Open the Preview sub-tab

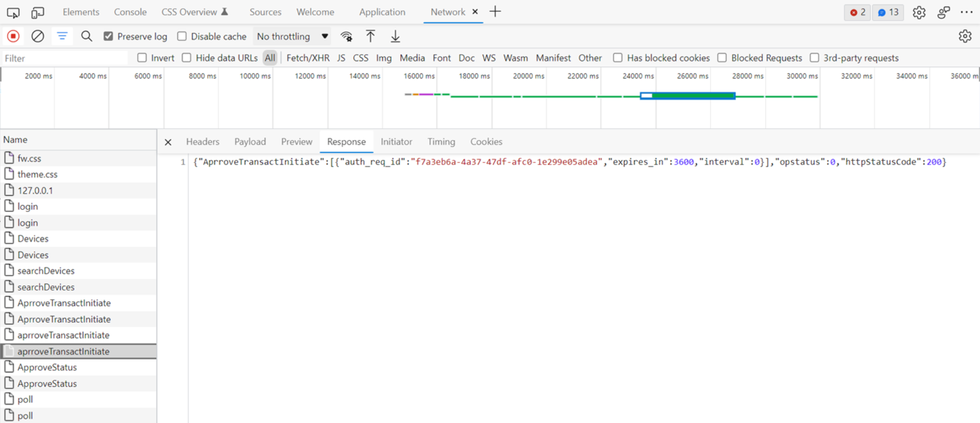point(296,142)
